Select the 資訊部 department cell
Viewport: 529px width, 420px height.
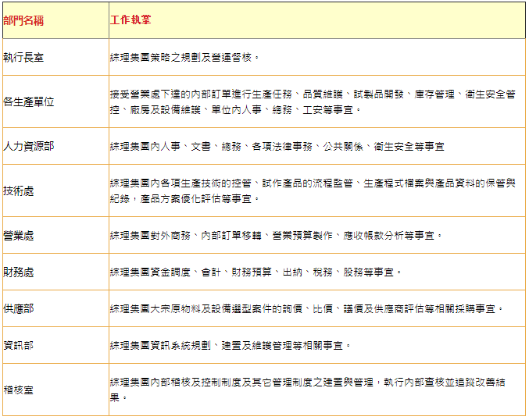(19, 345)
